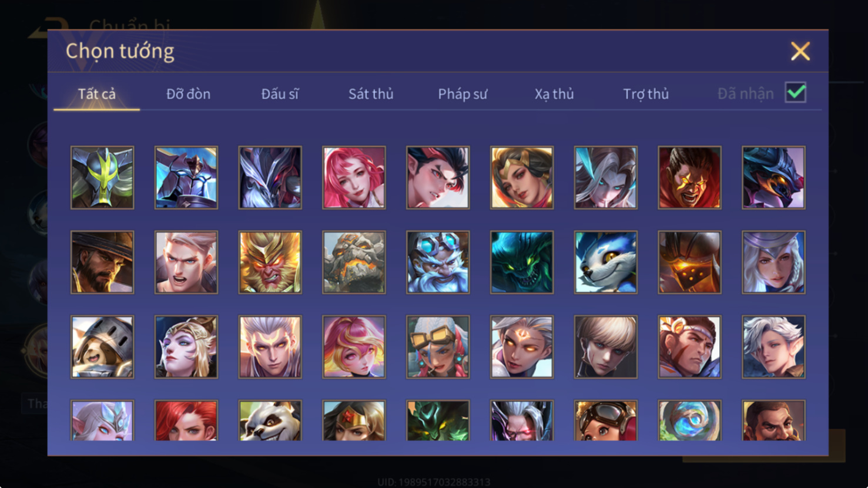Screen dimensions: 868x488
Task: Select the goggles pilot girl hero
Action: pyautogui.click(x=605, y=420)
